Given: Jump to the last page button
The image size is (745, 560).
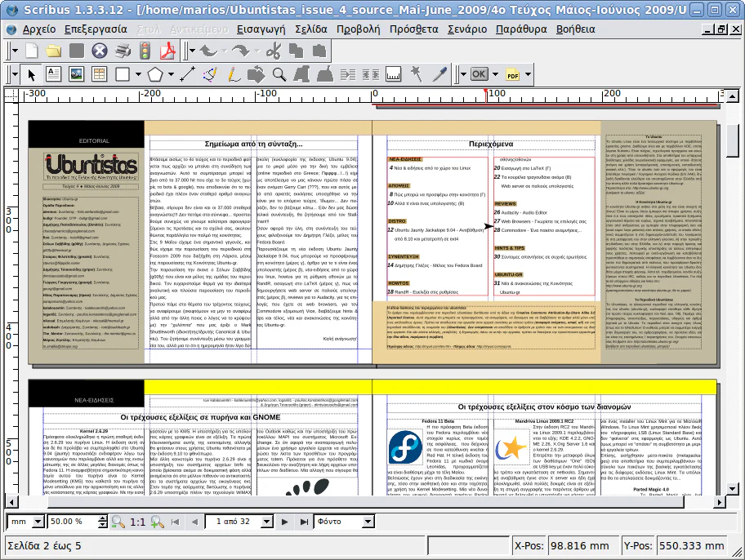Looking at the screenshot, I should tap(304, 522).
